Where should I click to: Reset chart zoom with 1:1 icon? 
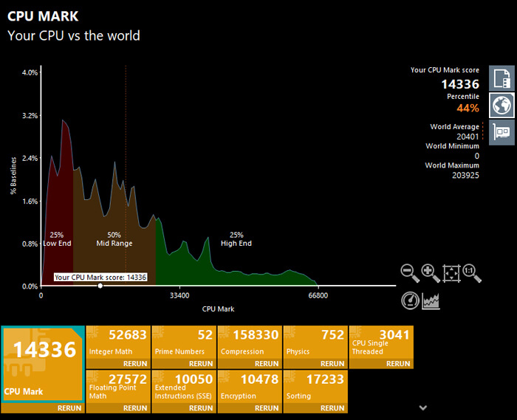472,273
